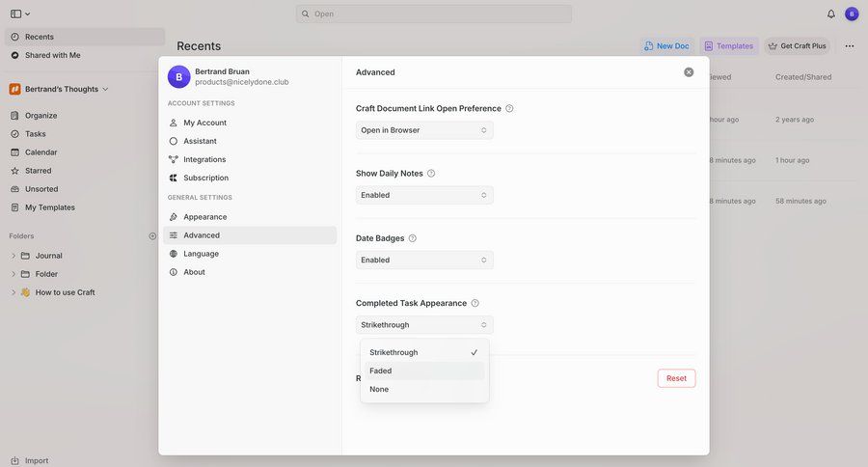Open Tasks in the sidebar
The height and width of the screenshot is (467, 868).
coord(85,133)
